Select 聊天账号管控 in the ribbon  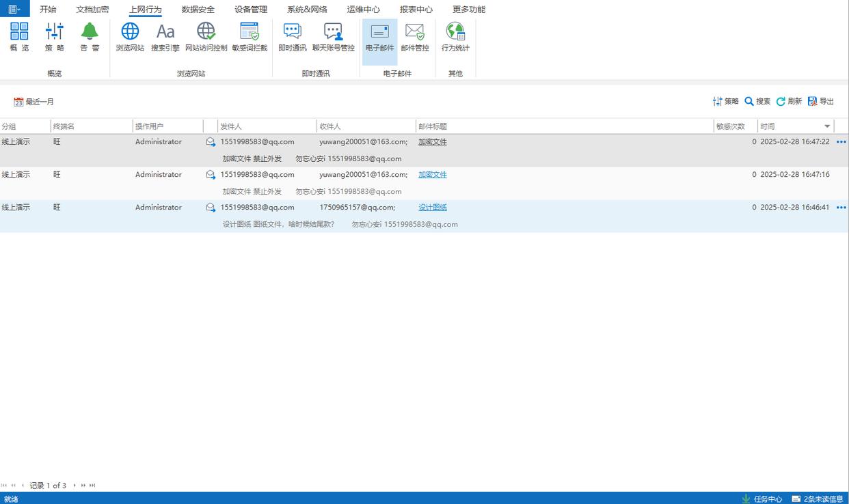[x=334, y=37]
